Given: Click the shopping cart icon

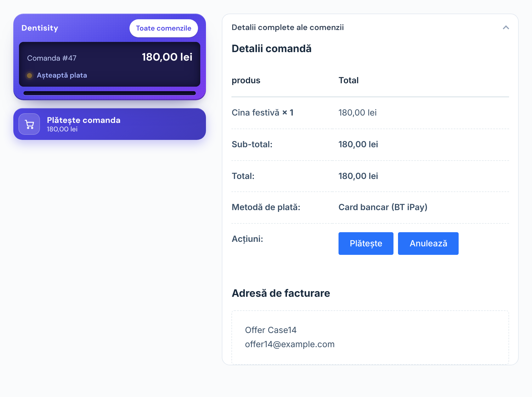Looking at the screenshot, I should point(29,124).
